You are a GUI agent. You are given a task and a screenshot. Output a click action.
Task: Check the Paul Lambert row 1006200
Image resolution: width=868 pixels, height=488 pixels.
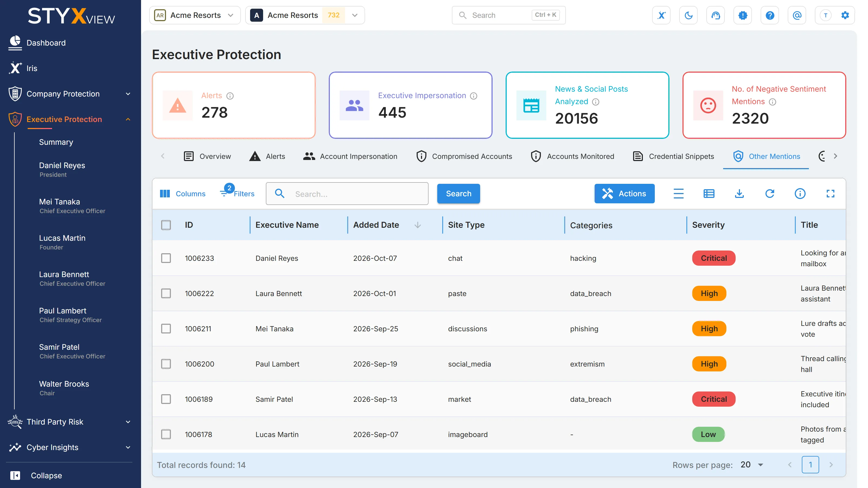166,364
